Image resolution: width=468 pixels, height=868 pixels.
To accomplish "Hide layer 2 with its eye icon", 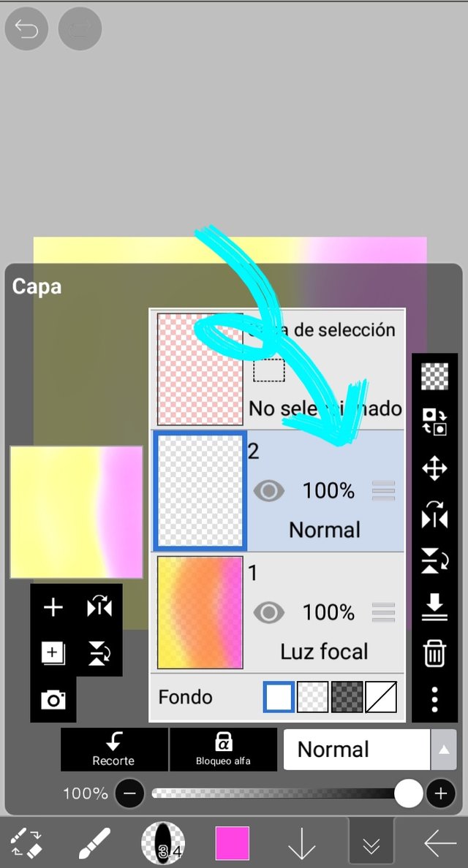I will (x=268, y=490).
